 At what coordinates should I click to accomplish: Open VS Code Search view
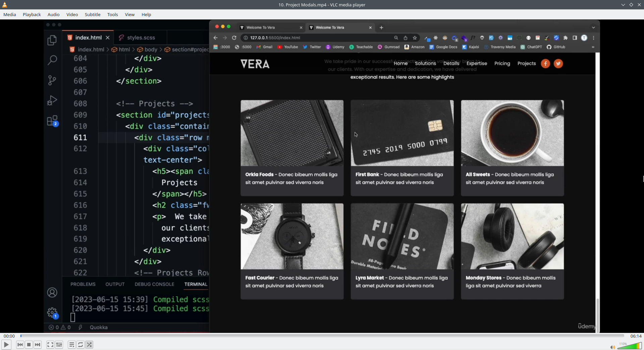tap(52, 60)
